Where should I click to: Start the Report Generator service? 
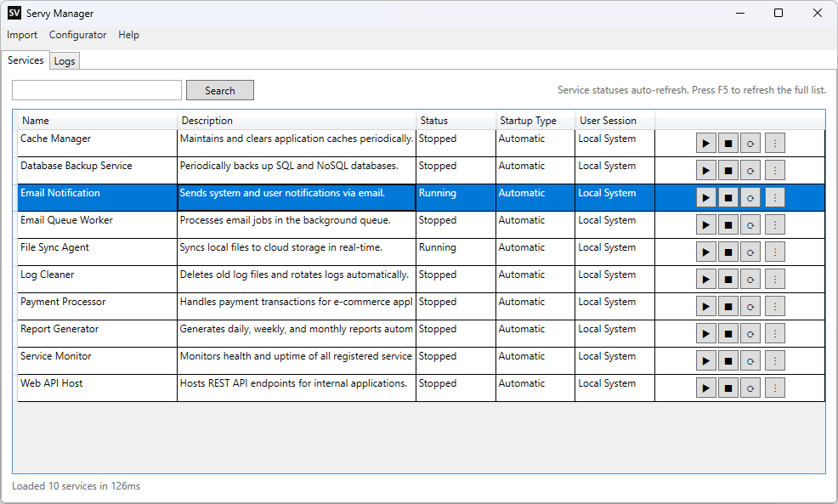pyautogui.click(x=706, y=334)
